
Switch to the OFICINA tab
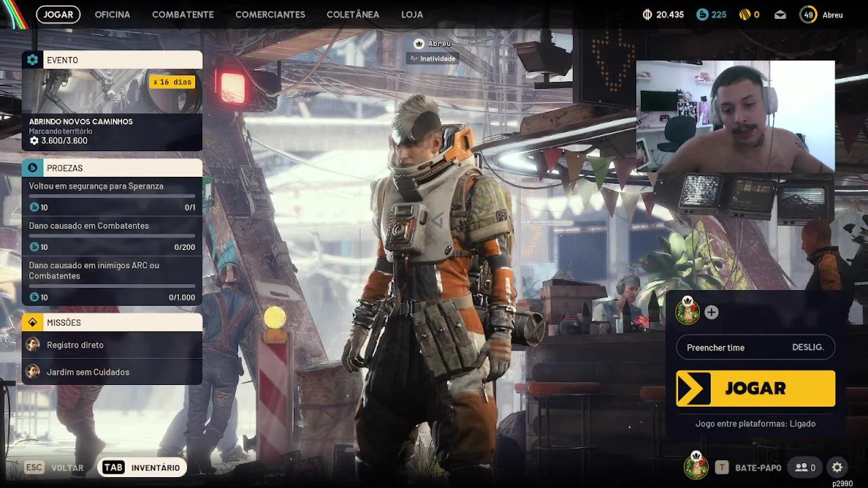(x=113, y=14)
